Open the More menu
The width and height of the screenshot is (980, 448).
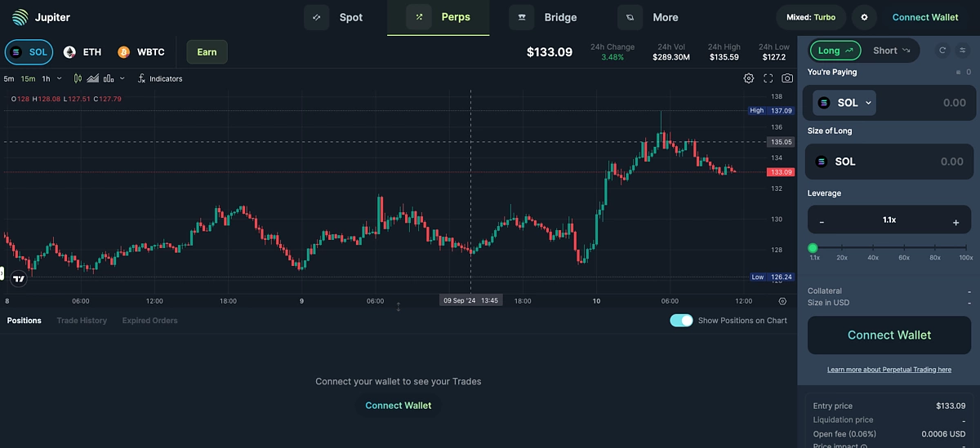(649, 17)
